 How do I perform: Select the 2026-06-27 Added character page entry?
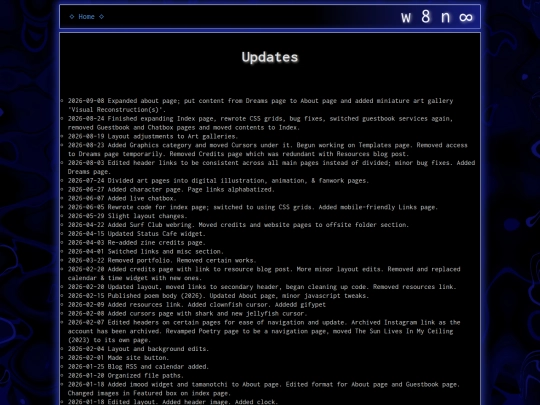(x=171, y=189)
